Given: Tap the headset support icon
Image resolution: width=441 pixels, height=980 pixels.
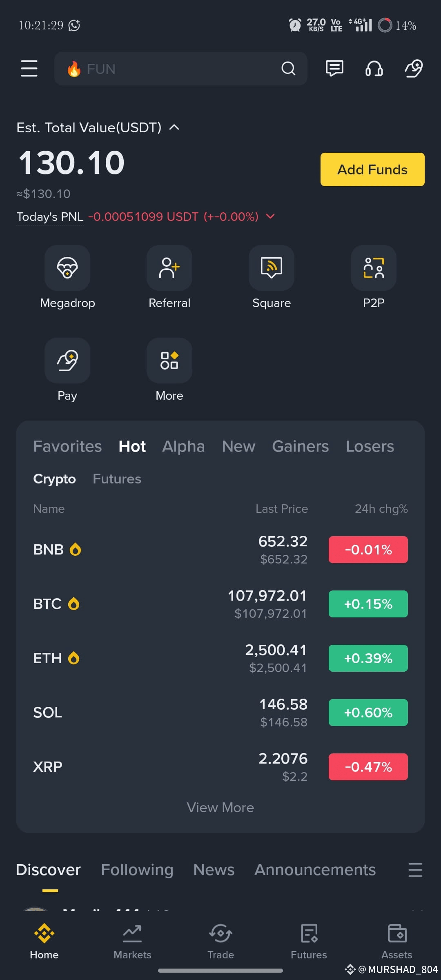Looking at the screenshot, I should pos(374,68).
